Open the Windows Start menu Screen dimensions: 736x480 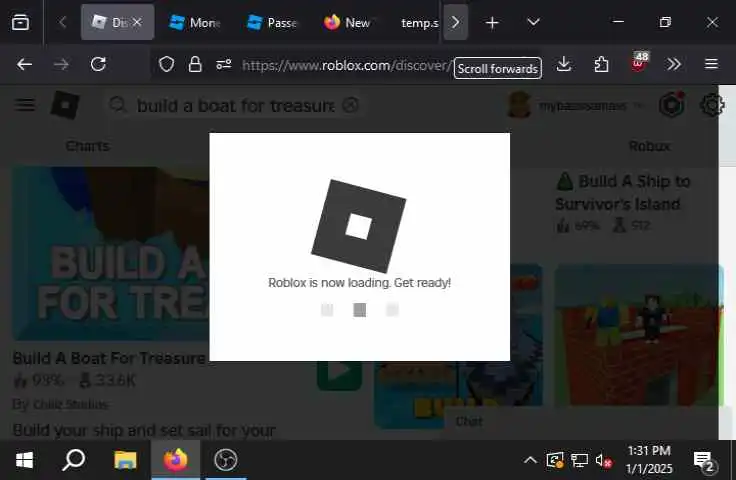(x=24, y=460)
